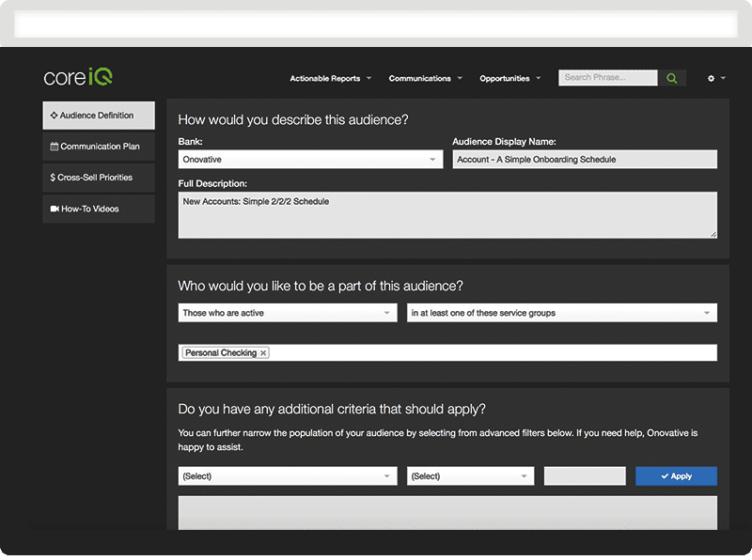Screen dimensions: 752x560
Task: Open the 'in at least one of these service groups' dropdown
Action: point(562,313)
